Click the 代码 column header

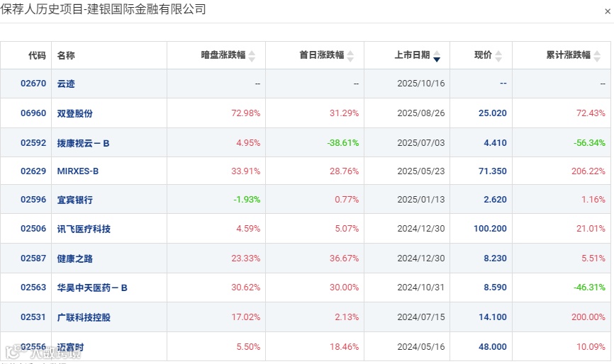pyautogui.click(x=37, y=55)
